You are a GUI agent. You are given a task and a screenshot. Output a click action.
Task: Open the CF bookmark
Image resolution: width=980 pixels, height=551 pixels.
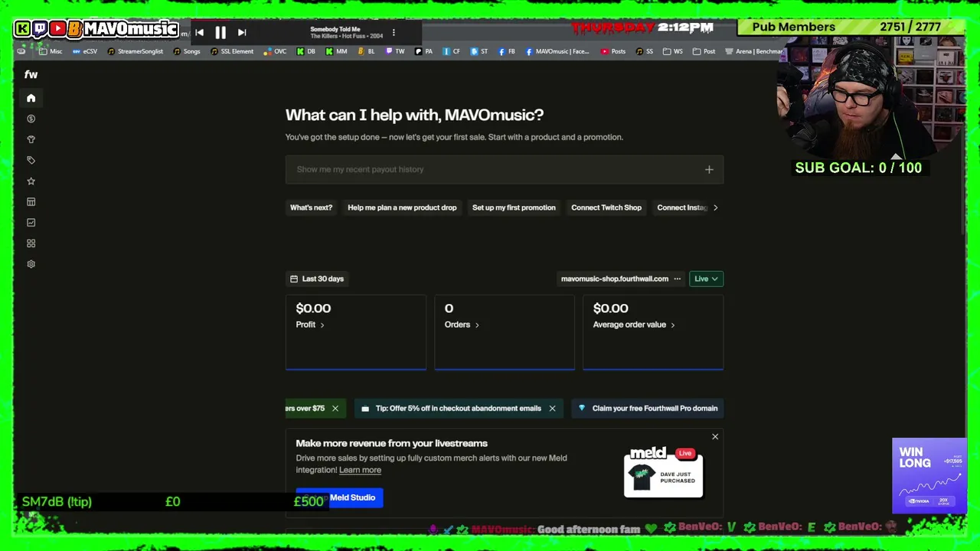[x=452, y=51]
